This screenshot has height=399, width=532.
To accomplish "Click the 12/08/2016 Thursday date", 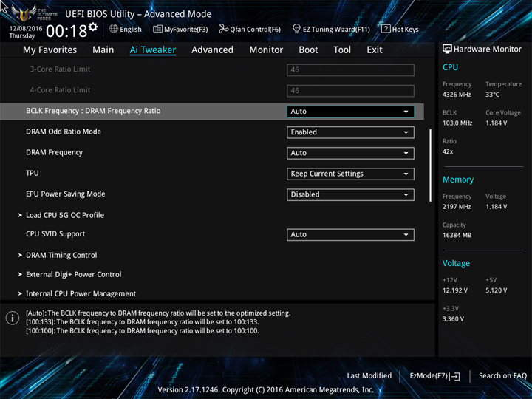I will point(26,32).
